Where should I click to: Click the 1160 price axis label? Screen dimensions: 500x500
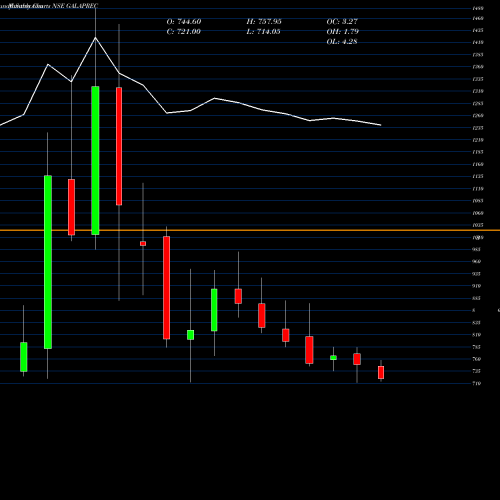pos(478,164)
